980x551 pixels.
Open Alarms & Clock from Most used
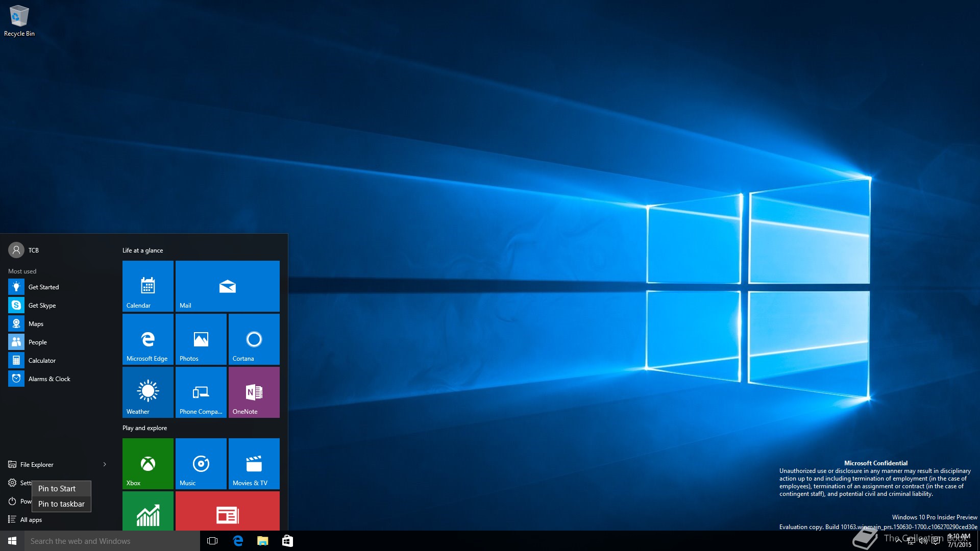click(x=59, y=379)
